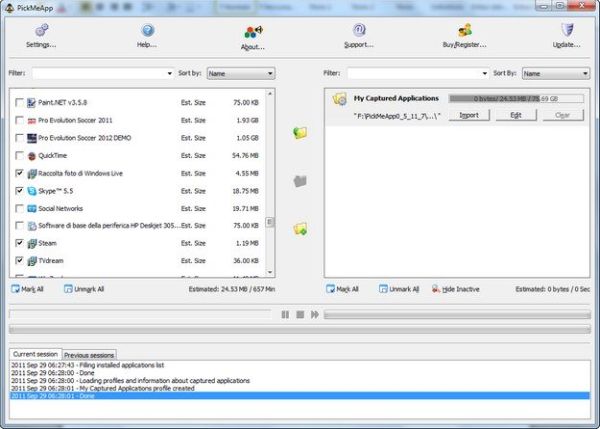Switch to the Previous sessions tab
The image size is (600, 429).
[x=89, y=355]
